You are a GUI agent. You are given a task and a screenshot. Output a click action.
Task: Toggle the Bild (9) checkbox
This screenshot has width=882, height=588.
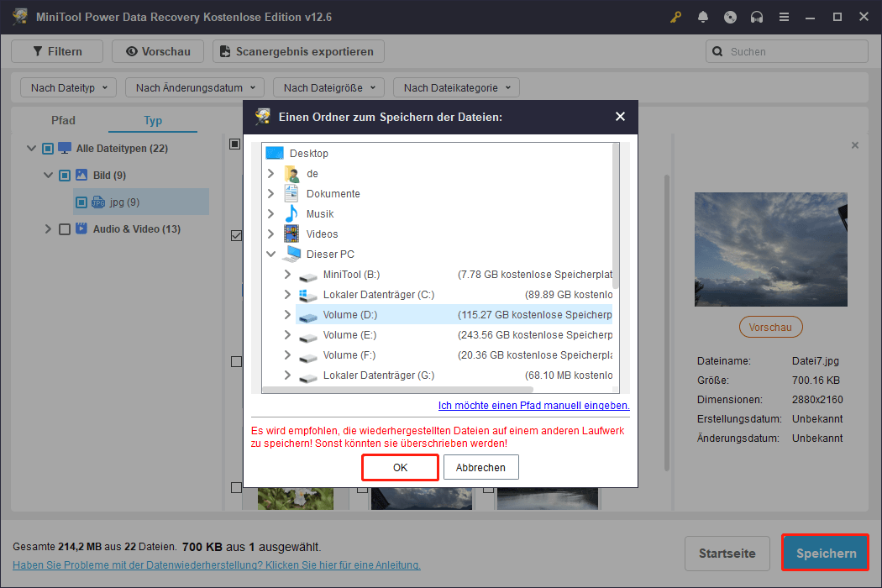[x=65, y=176]
